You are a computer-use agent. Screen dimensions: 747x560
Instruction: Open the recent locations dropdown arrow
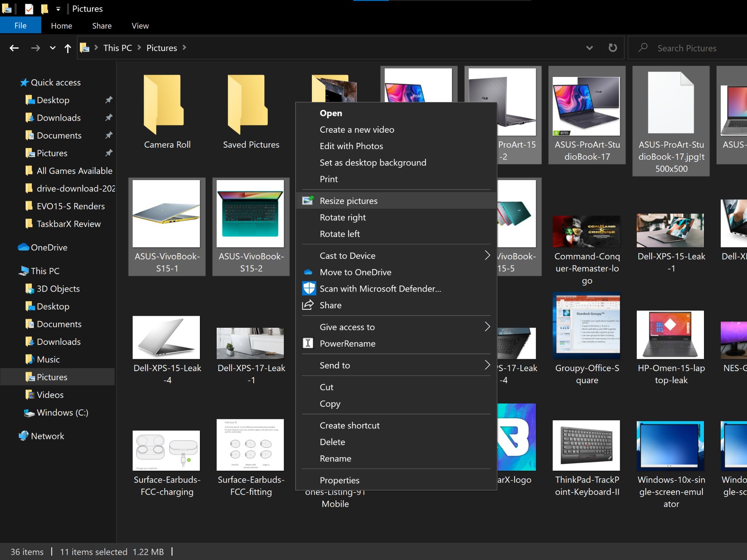53,48
